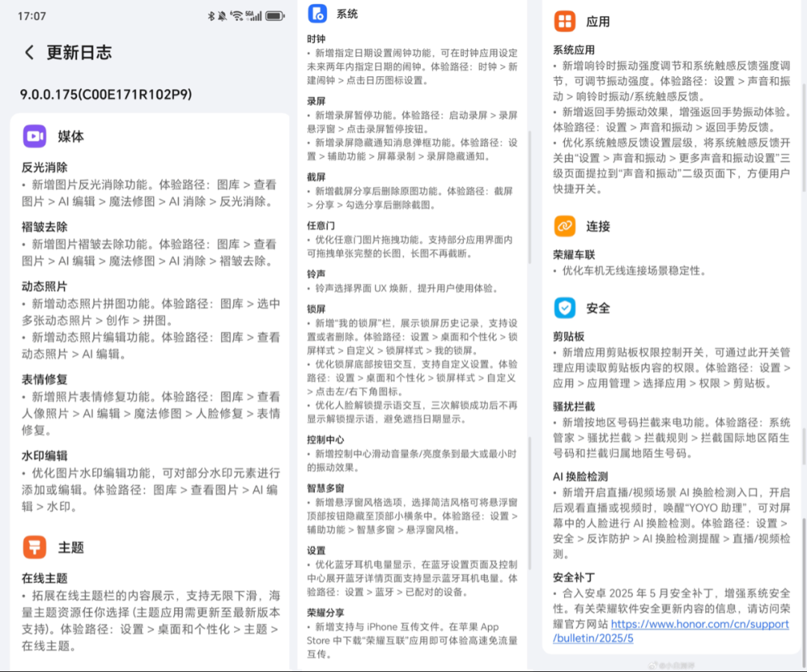Tap the 荣耀分享 heading
This screenshot has width=807, height=672.
coord(325,612)
